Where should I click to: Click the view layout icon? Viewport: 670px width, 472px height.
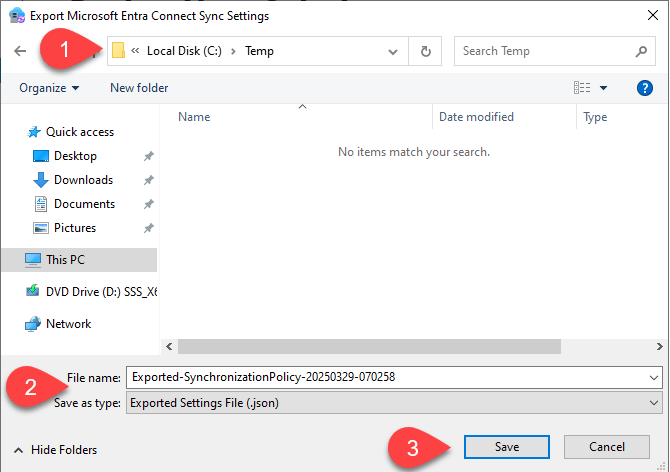582,88
